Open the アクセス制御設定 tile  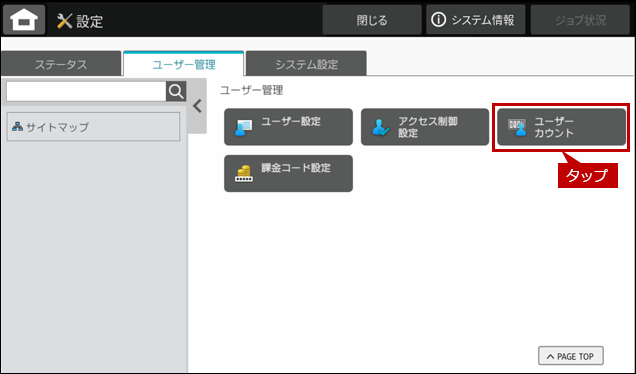pyautogui.click(x=425, y=127)
